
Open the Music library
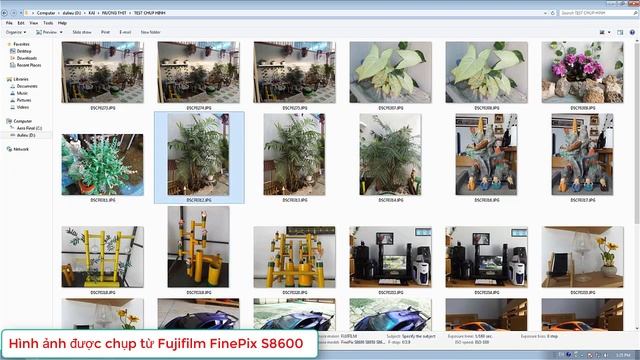22,93
